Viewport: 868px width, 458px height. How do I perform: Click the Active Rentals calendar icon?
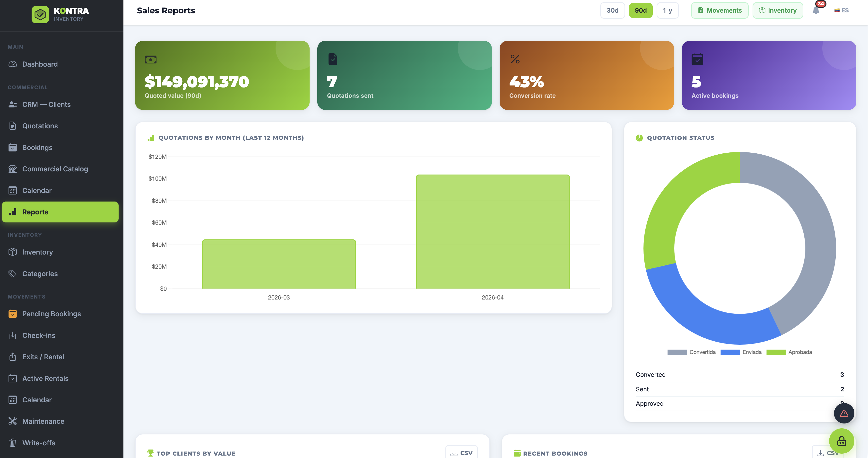coord(13,379)
